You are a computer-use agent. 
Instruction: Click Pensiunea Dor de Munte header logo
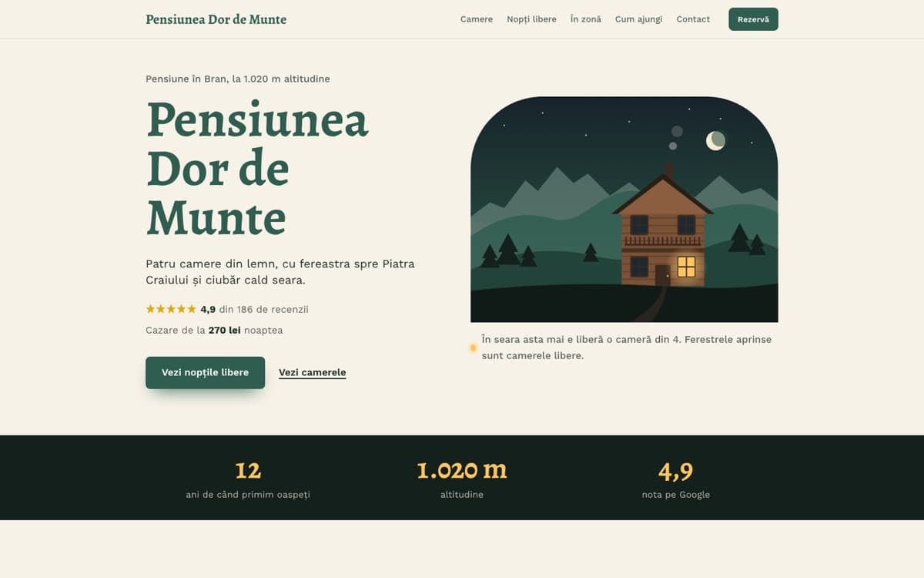[x=216, y=19]
